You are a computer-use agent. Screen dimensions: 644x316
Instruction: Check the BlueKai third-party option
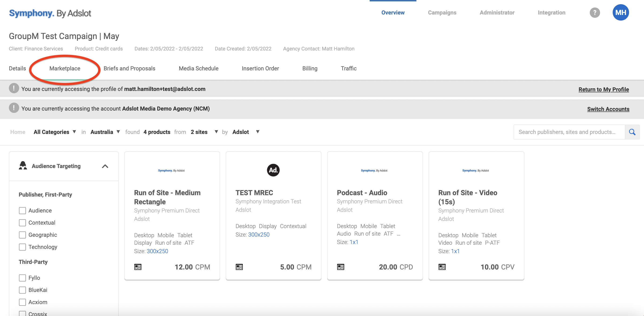[22, 290]
